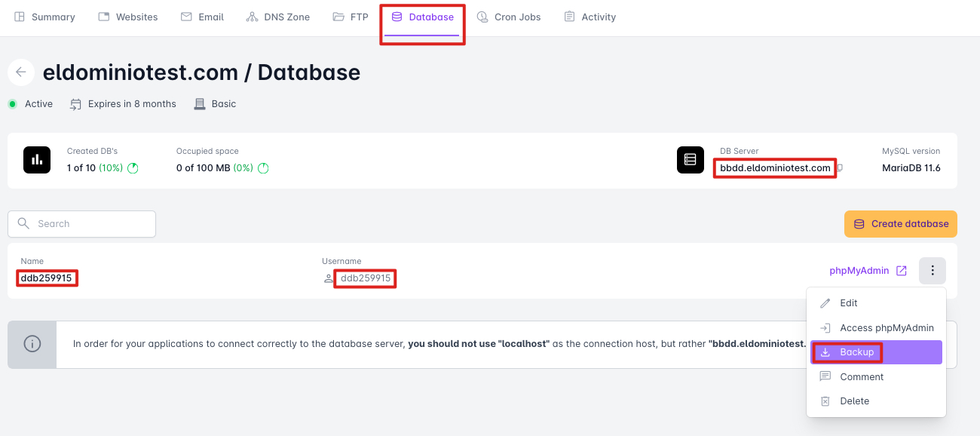Screen dimensions: 980x436
Task: Open the DNS Zone tab
Action: (278, 17)
